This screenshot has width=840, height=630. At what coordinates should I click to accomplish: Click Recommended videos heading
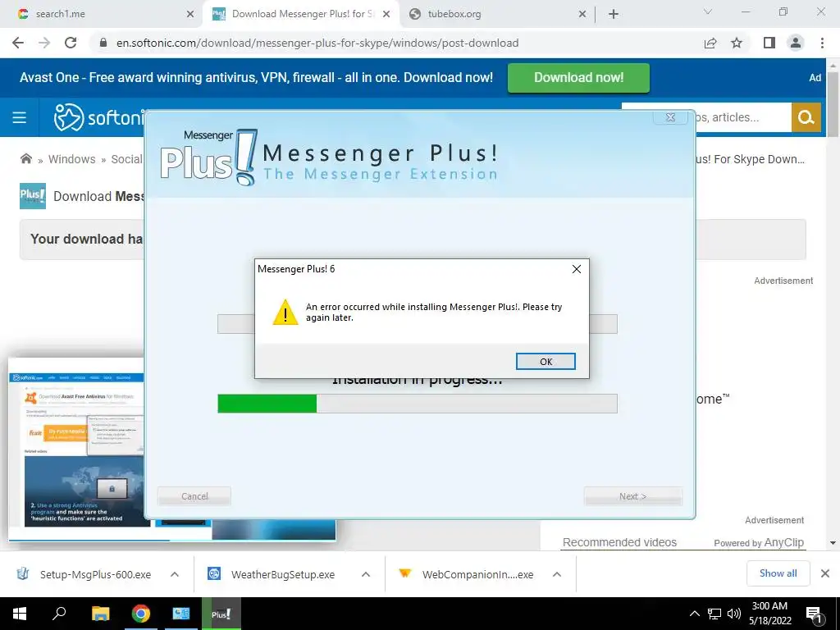620,542
